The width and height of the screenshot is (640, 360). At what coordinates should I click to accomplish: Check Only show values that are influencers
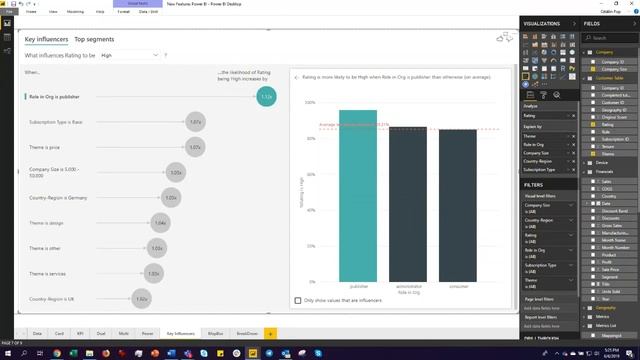point(298,300)
